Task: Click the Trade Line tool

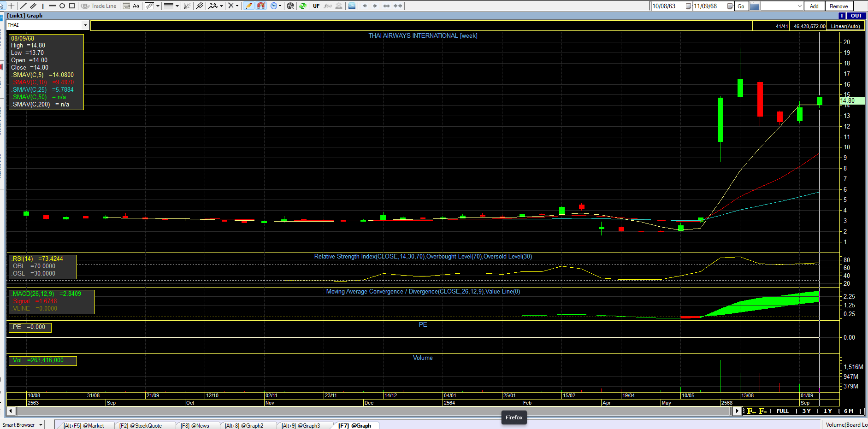Action: click(99, 6)
